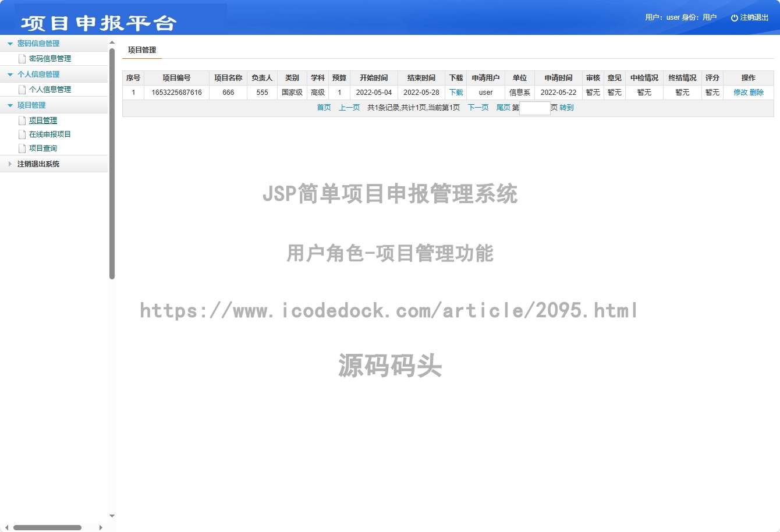Screen dimensions: 780x532
Task: Open 项目管理 sub-item in sidebar tree
Action: point(43,120)
